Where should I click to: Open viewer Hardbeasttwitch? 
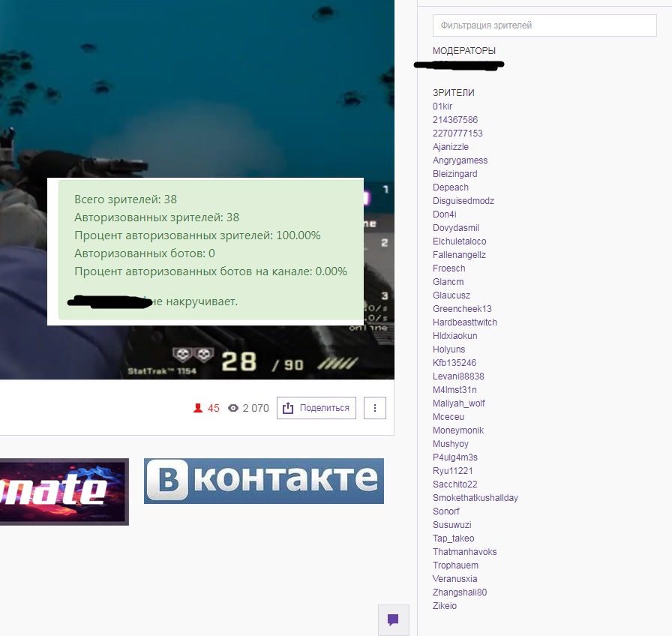point(464,322)
